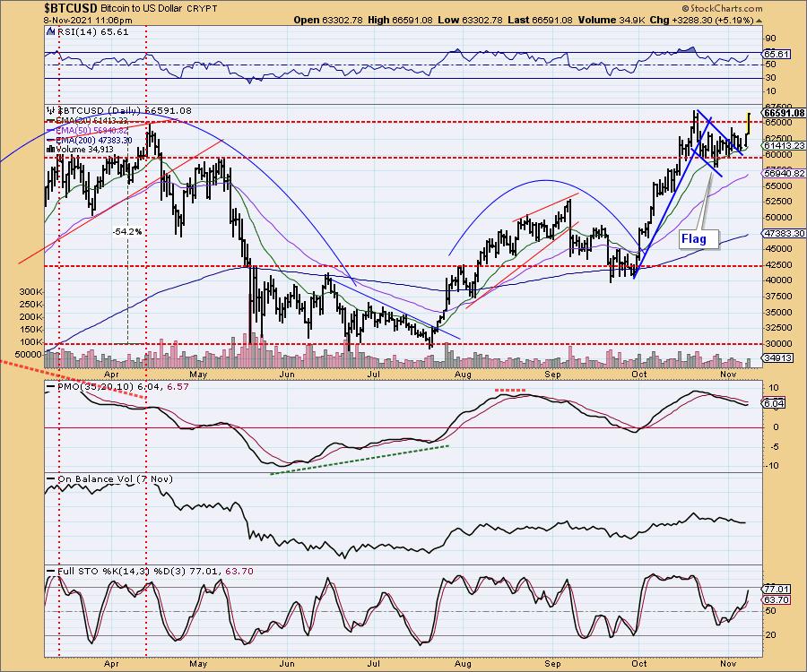This screenshot has height=672, width=807.
Task: Click the PMO(35,20,10) 6.04, 6.57 label
Action: click(x=123, y=387)
